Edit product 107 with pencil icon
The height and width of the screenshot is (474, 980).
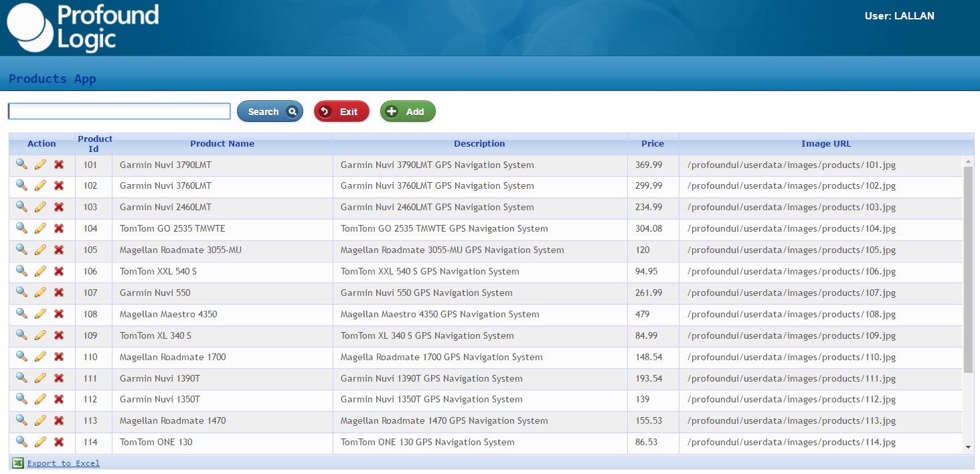[x=40, y=293]
